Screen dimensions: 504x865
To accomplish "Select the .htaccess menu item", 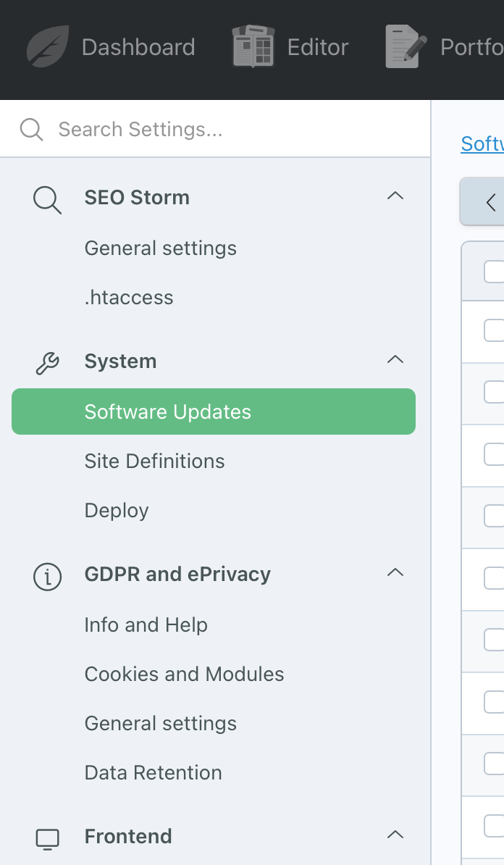I will (x=129, y=298).
